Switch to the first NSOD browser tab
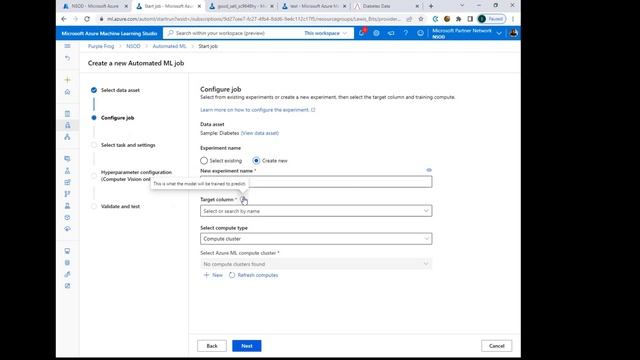The height and width of the screenshot is (360, 640). [95, 6]
